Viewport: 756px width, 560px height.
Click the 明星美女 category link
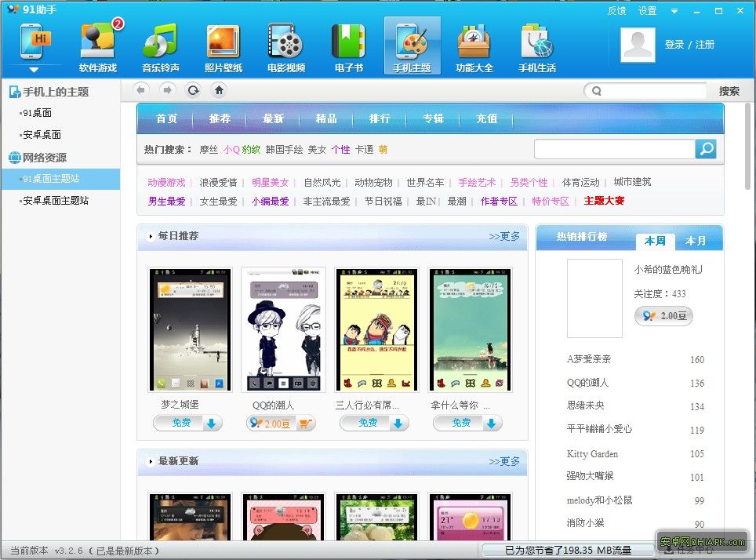(270, 182)
